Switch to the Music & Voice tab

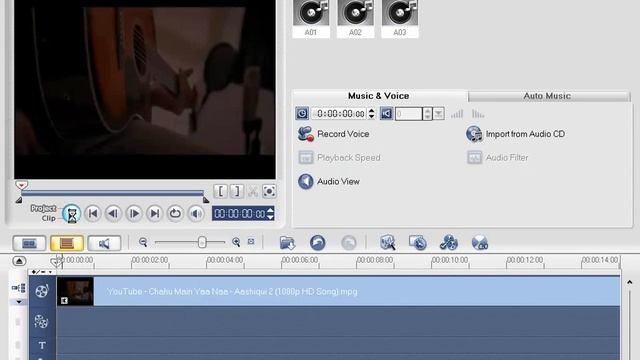(x=378, y=96)
